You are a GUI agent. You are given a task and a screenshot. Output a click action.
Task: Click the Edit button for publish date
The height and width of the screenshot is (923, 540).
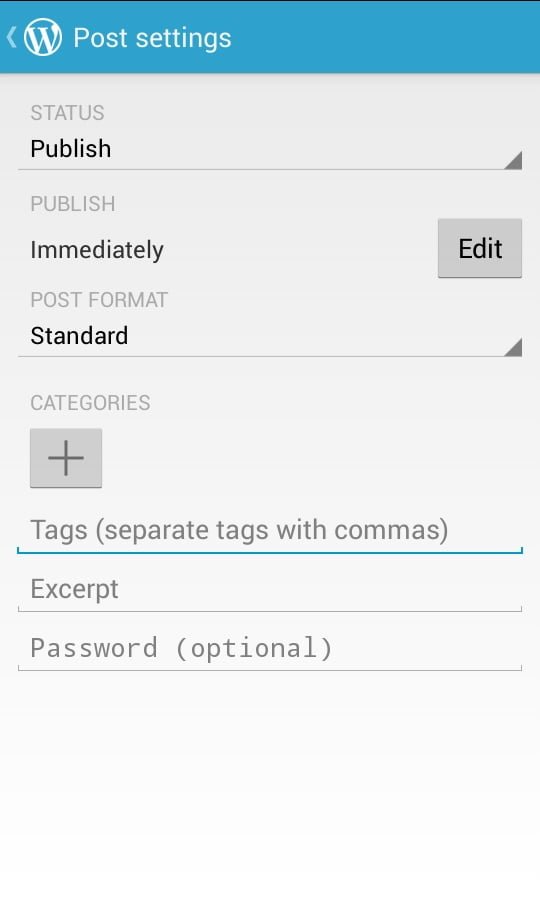tap(480, 248)
